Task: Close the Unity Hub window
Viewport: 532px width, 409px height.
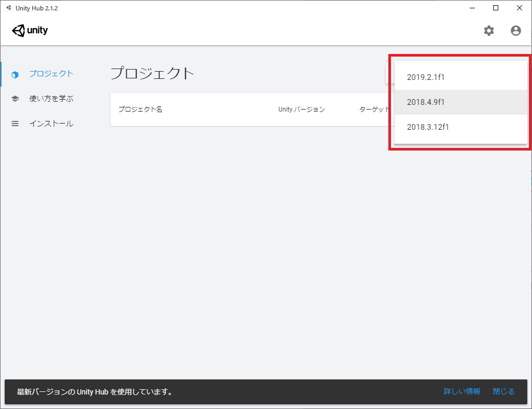Action: click(520, 8)
